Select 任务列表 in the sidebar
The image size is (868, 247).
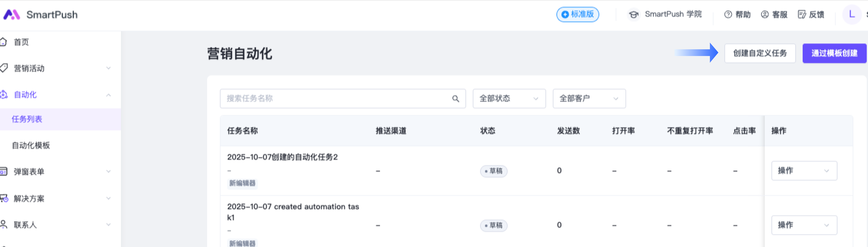click(x=27, y=119)
